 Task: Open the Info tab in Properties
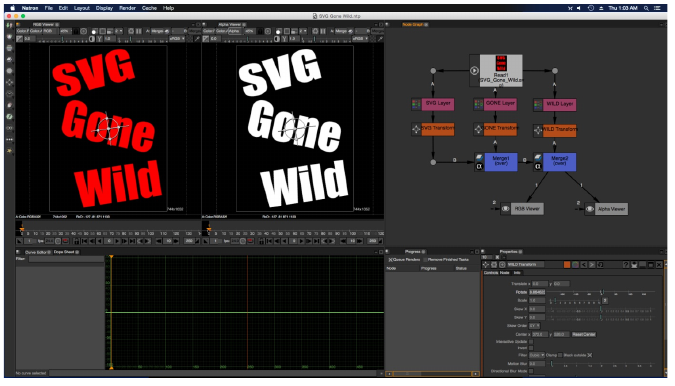tap(517, 272)
